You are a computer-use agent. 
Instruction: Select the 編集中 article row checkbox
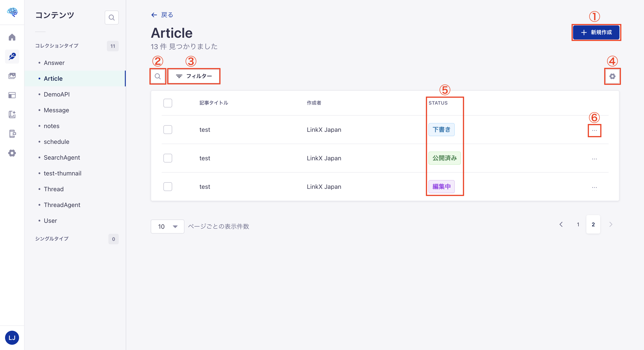pos(168,187)
